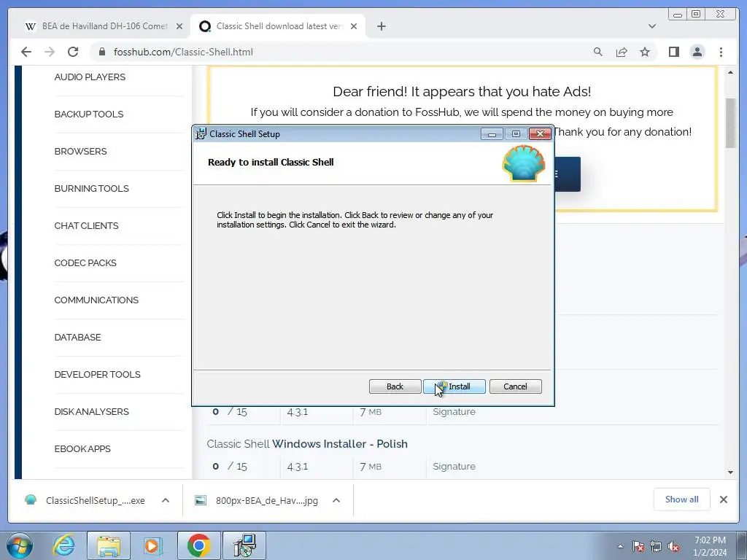
Task: Cancel the Classic Shell installation
Action: coord(516,386)
